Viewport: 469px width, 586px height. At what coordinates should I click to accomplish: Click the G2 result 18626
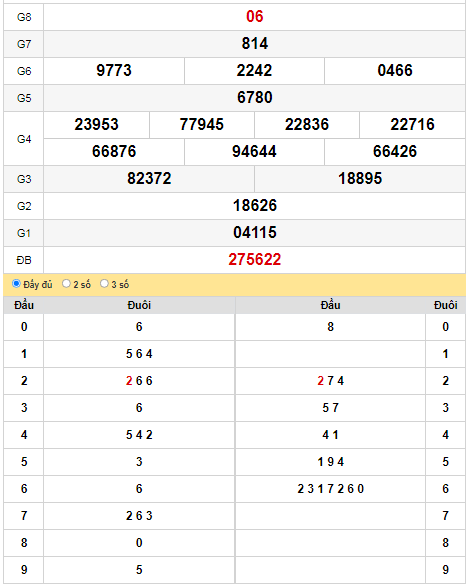(x=254, y=206)
